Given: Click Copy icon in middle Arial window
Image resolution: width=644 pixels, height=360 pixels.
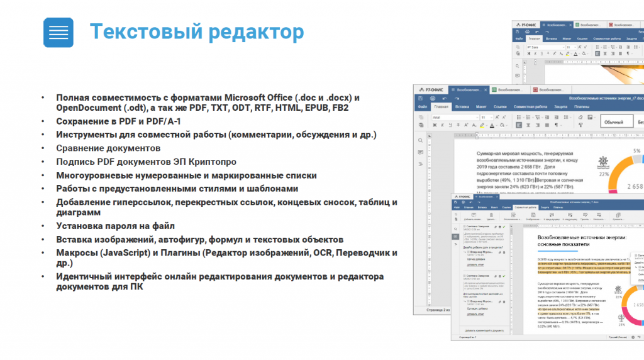Looking at the screenshot, I should tap(421, 117).
